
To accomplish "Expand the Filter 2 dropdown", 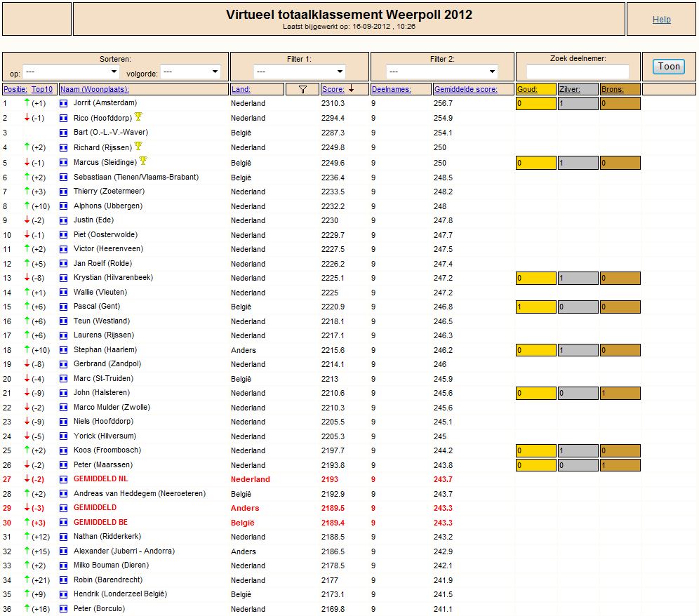I will point(441,72).
